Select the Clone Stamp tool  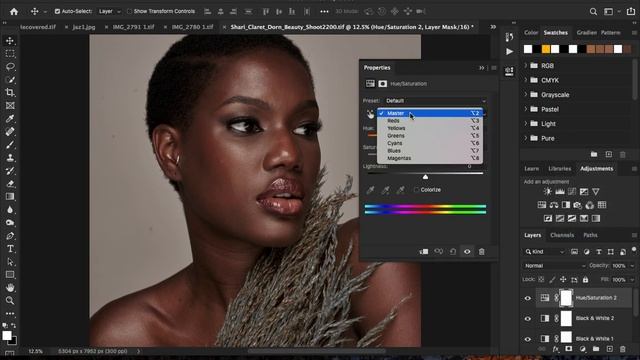click(x=10, y=158)
